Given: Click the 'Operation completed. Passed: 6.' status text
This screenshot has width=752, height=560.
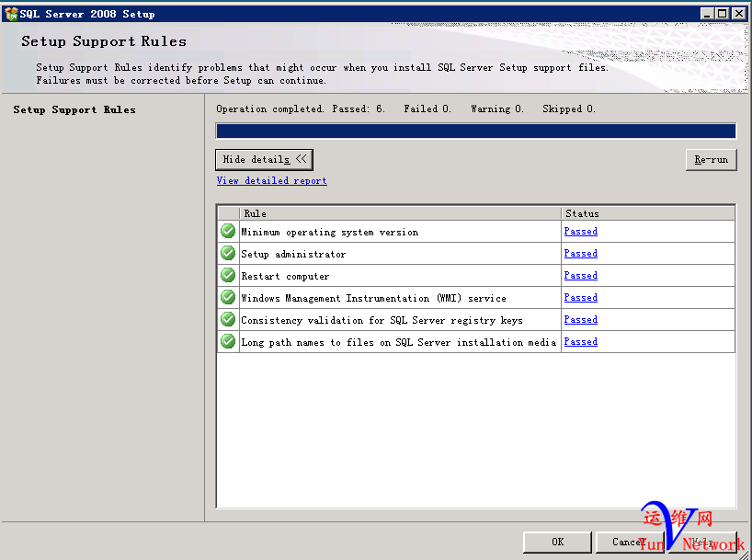Looking at the screenshot, I should (x=301, y=109).
